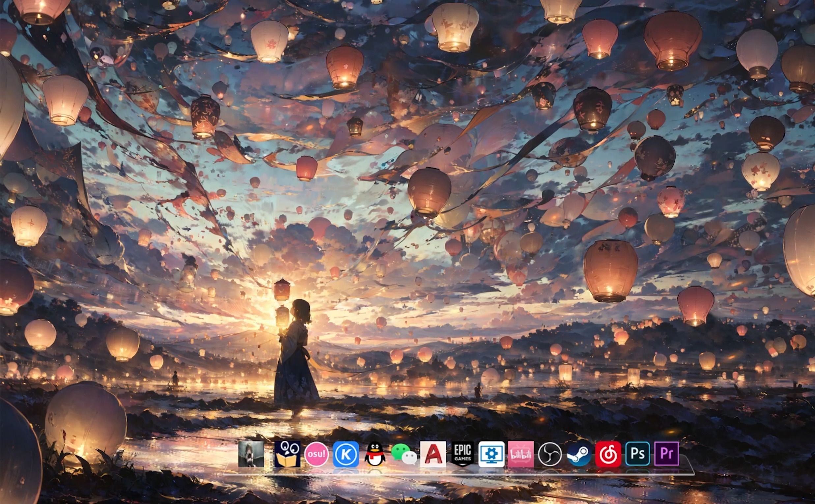Image resolution: width=815 pixels, height=504 pixels.
Task: Launch AutoCAD with red A icon
Action: pos(433,454)
